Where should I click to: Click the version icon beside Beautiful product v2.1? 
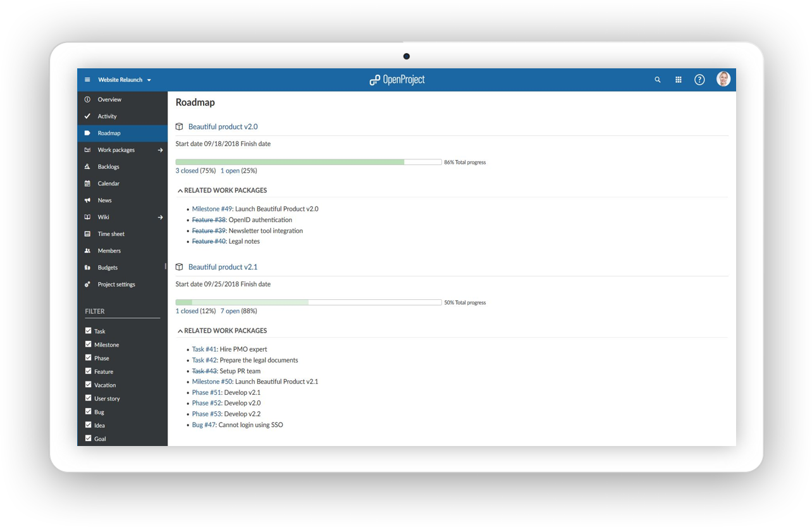(x=180, y=267)
